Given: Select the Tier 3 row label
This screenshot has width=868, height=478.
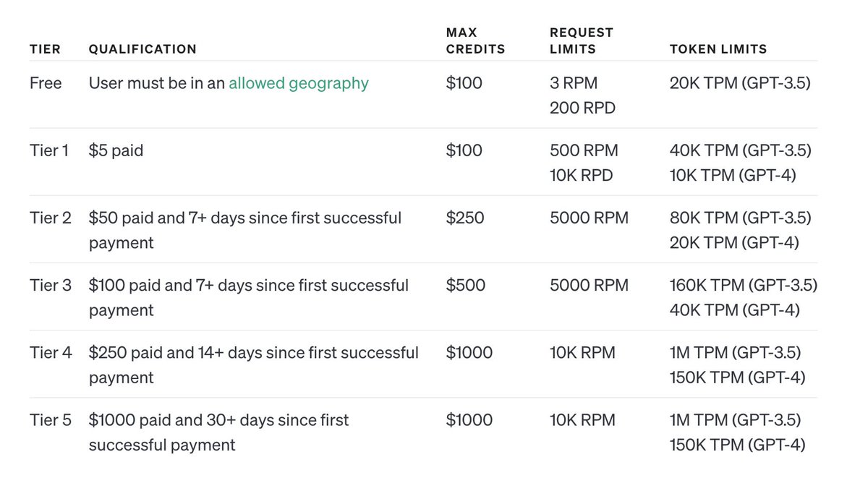Looking at the screenshot, I should click(x=51, y=285).
